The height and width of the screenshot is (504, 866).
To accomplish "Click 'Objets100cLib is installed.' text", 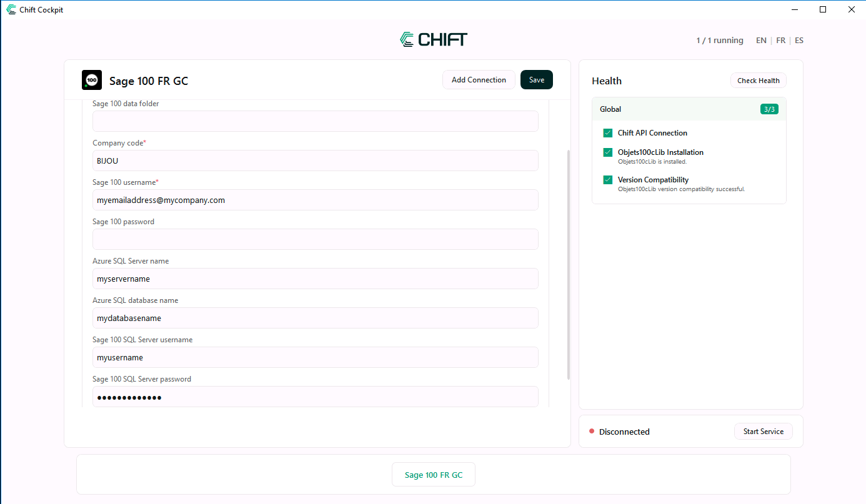I will coord(652,162).
